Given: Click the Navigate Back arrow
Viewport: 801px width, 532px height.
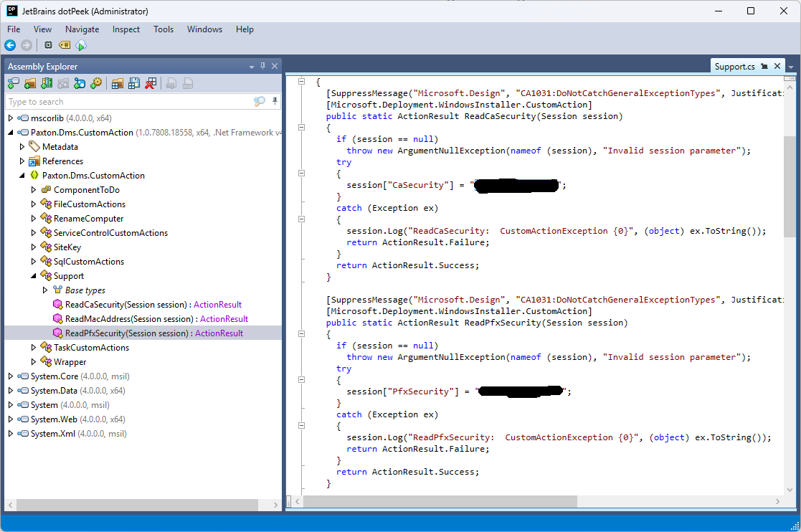Looking at the screenshot, I should click(x=10, y=45).
